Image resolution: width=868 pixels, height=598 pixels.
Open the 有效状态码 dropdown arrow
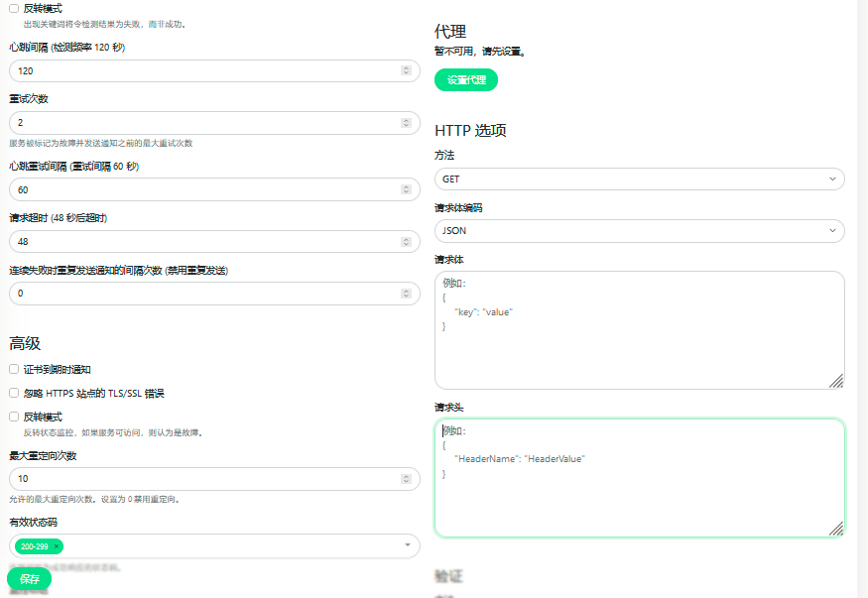point(407,545)
